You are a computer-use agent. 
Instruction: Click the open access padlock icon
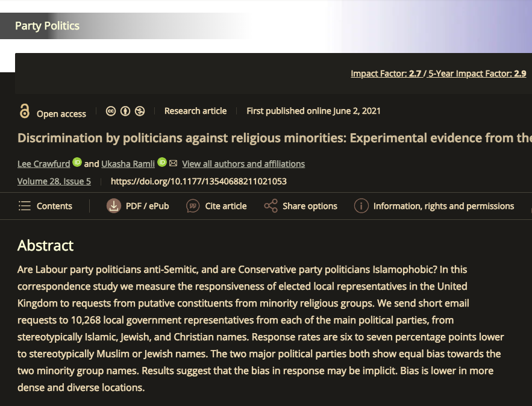pyautogui.click(x=25, y=111)
